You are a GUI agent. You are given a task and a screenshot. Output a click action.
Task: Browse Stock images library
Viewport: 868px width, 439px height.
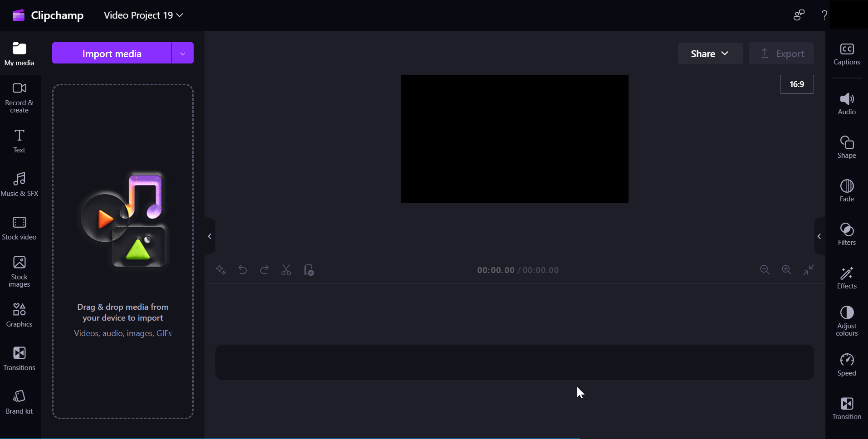(x=20, y=272)
